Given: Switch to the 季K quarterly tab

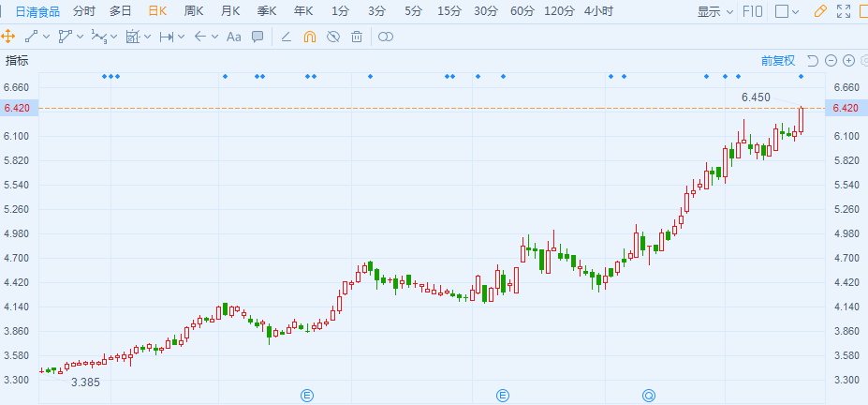Looking at the screenshot, I should point(267,11).
